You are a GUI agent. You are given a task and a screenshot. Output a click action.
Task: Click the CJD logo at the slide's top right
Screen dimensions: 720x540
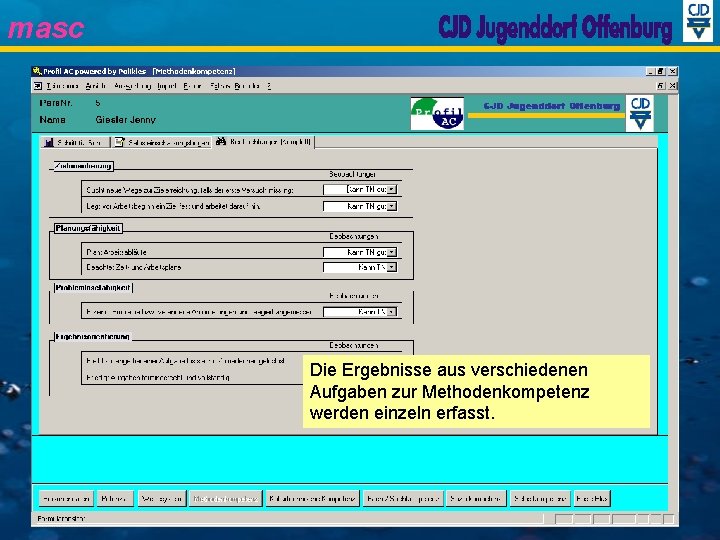pyautogui.click(x=698, y=21)
